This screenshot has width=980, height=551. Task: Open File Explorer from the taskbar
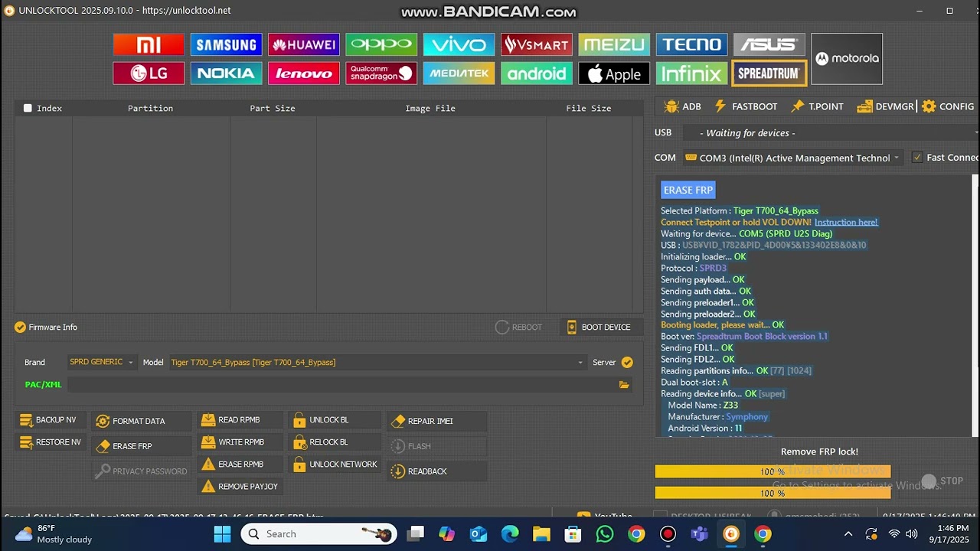tap(541, 534)
